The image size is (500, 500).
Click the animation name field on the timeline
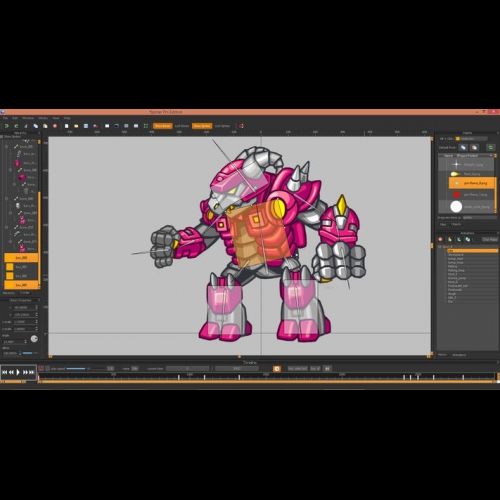pyautogui.click(x=135, y=368)
